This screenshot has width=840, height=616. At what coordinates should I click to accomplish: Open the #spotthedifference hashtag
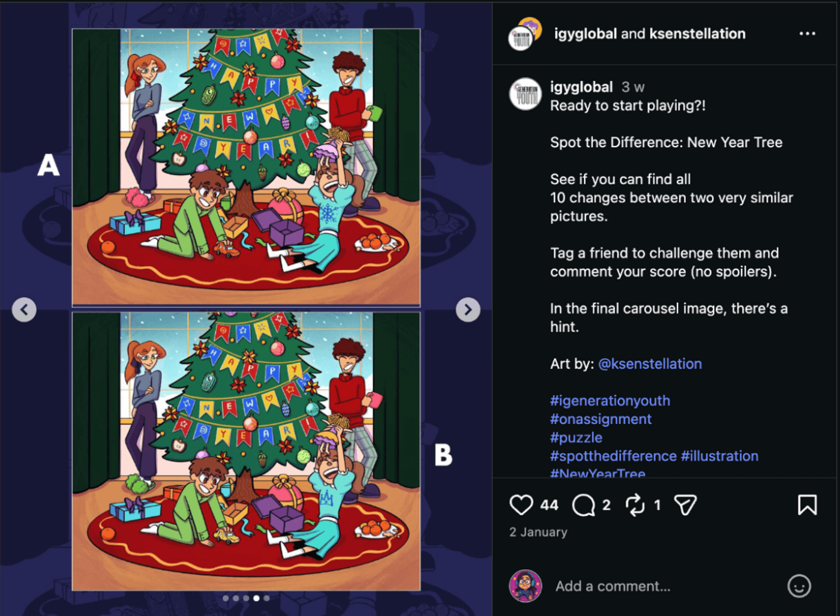click(x=613, y=456)
